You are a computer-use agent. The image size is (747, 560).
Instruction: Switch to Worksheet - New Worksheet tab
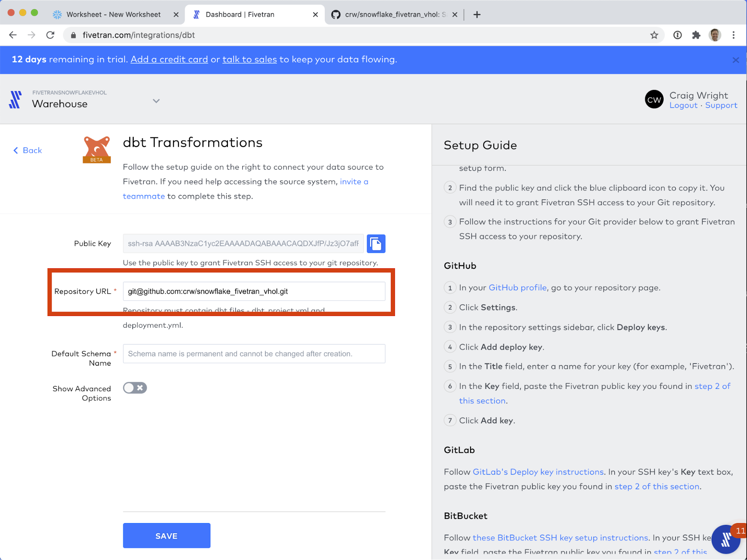point(113,15)
